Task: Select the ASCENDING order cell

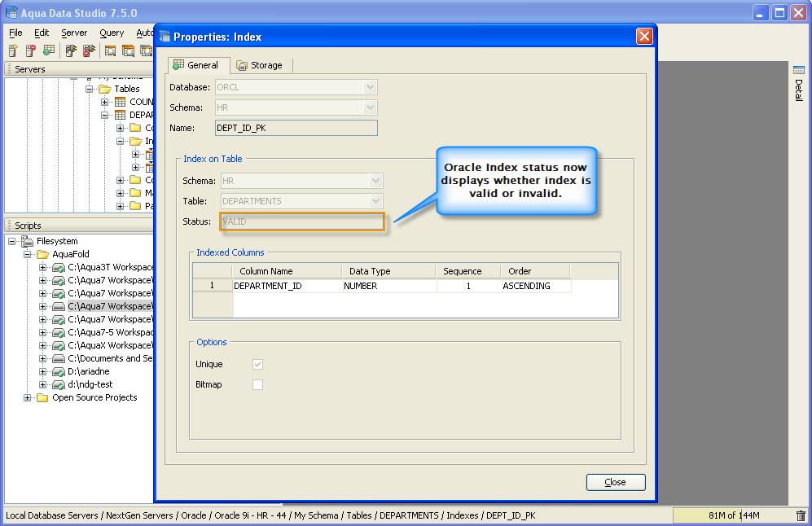Action: point(536,286)
